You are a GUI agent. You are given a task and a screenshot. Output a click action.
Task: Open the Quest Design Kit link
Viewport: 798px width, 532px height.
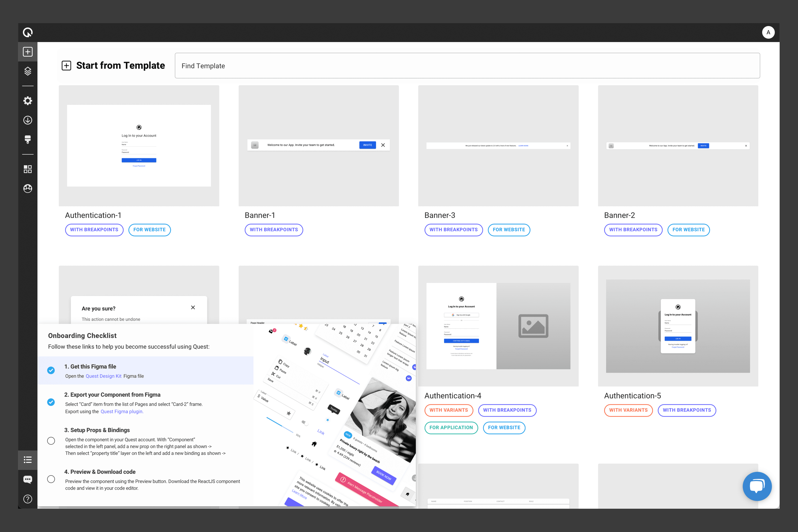click(x=103, y=376)
